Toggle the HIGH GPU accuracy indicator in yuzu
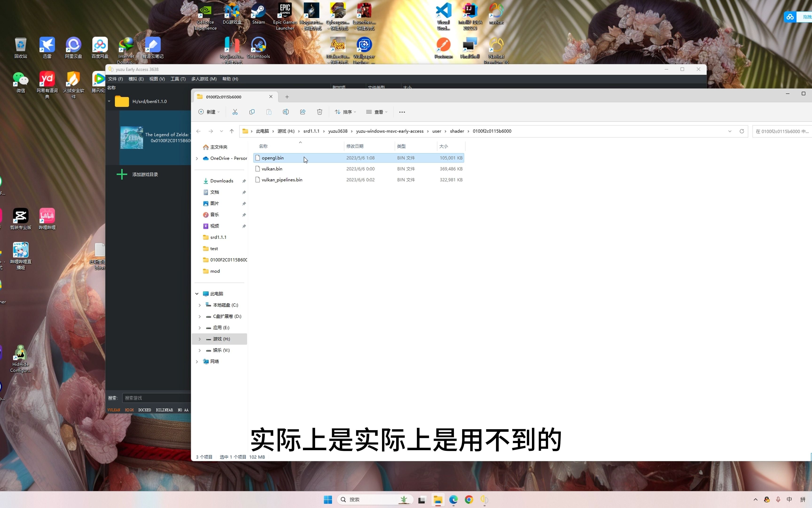The image size is (812, 508). click(x=129, y=410)
